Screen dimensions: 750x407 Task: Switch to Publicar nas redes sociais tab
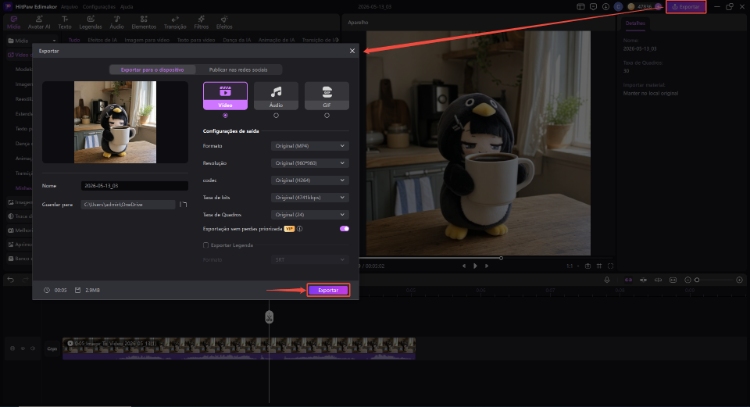tap(238, 70)
